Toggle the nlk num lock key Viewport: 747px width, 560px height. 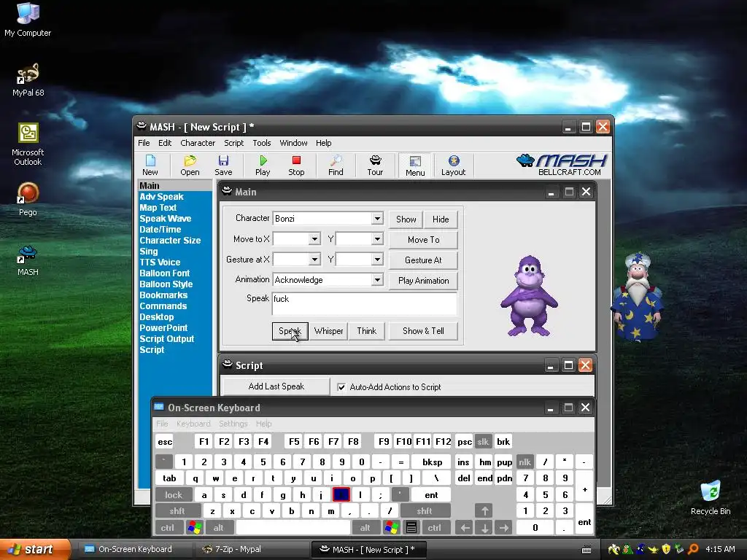pos(525,462)
